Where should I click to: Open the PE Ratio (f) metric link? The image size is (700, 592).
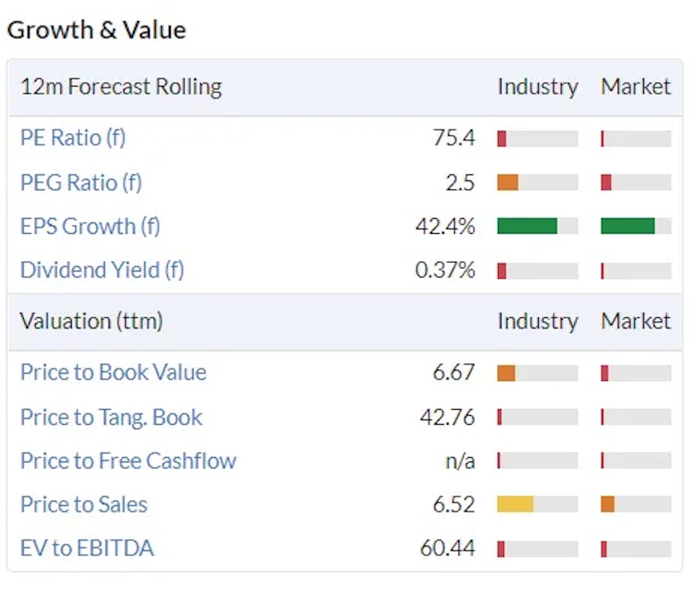73,138
